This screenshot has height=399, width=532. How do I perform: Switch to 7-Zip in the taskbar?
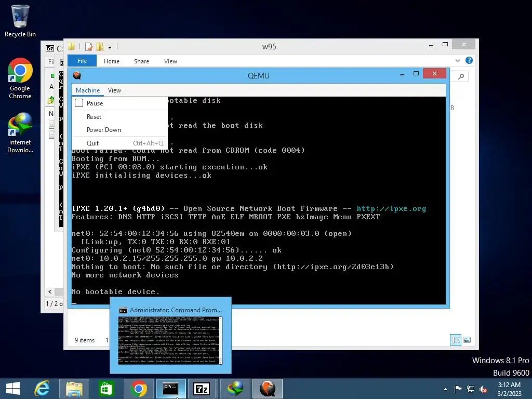click(x=202, y=389)
